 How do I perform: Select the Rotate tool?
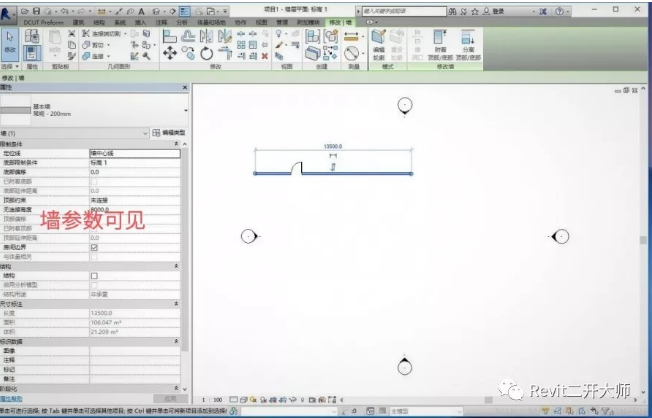[206, 53]
